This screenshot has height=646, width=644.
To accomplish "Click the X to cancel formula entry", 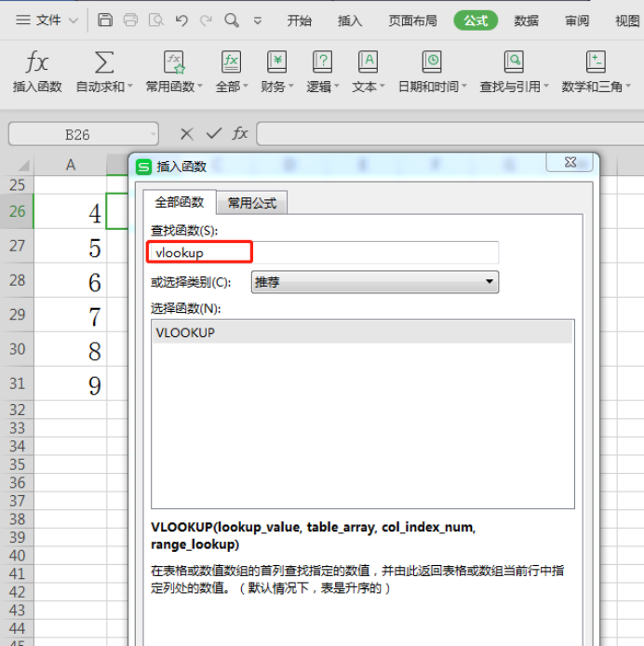I will click(x=187, y=134).
